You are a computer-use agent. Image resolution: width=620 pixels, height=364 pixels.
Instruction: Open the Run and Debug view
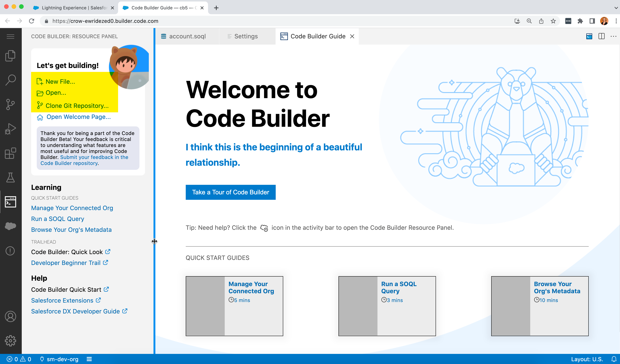pos(10,128)
